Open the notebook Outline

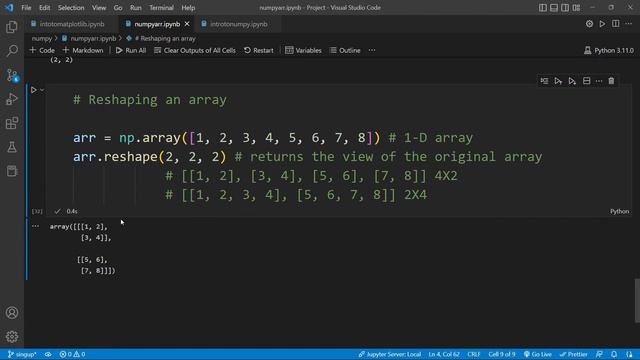pos(345,50)
